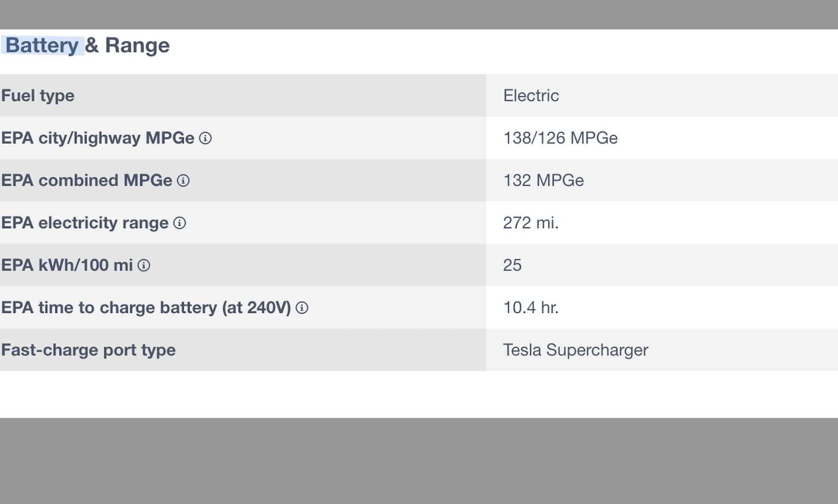Click info icon beside EPA city/highway MPGe
The height and width of the screenshot is (504, 838).
pyautogui.click(x=205, y=138)
